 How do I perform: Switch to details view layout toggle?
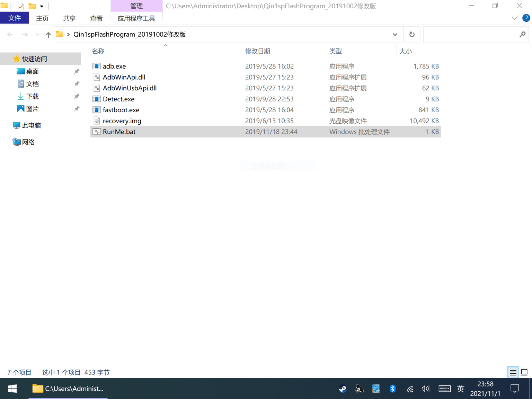[x=513, y=372]
